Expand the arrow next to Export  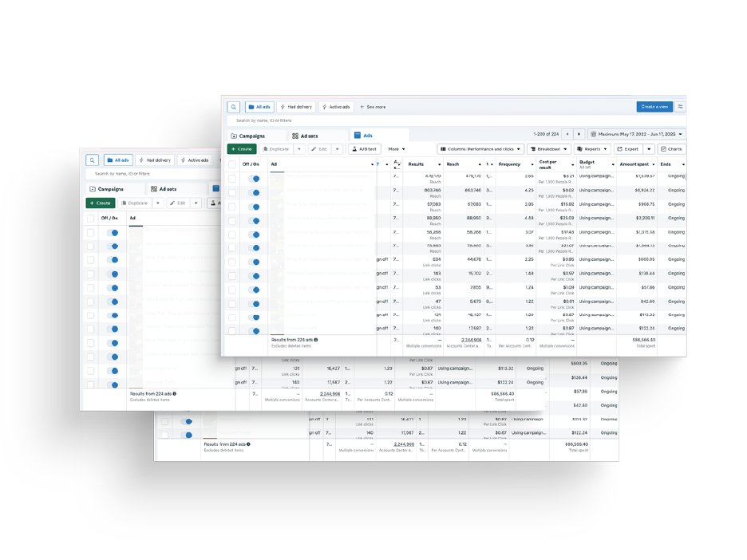click(x=649, y=149)
